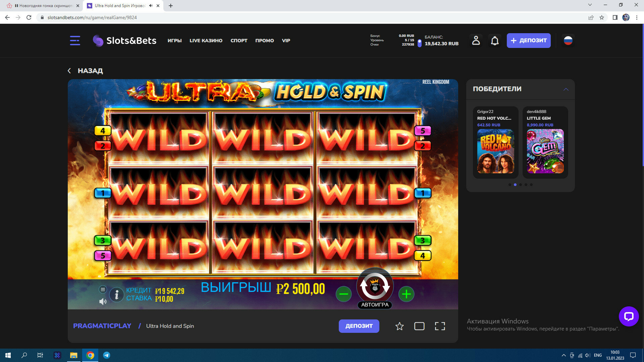This screenshot has height=362, width=644.
Task: Switch to theater mode view
Action: [x=419, y=326]
